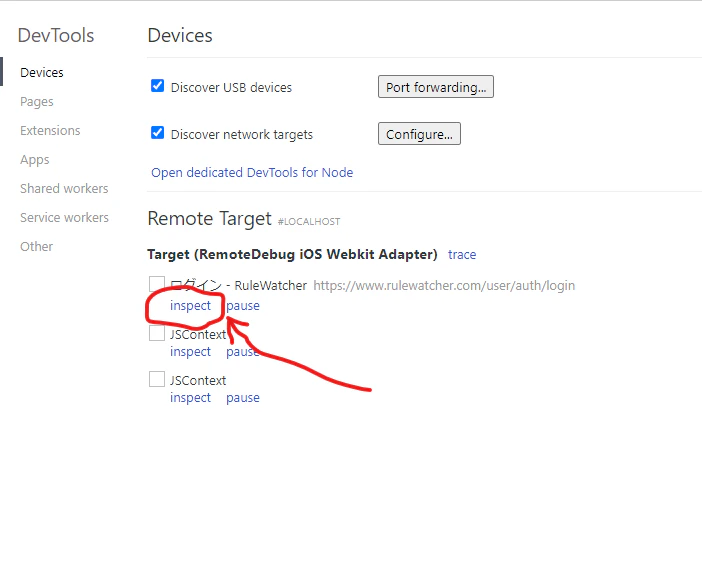Select Other in the sidebar
Screen dimensions: 702x575
coord(36,246)
